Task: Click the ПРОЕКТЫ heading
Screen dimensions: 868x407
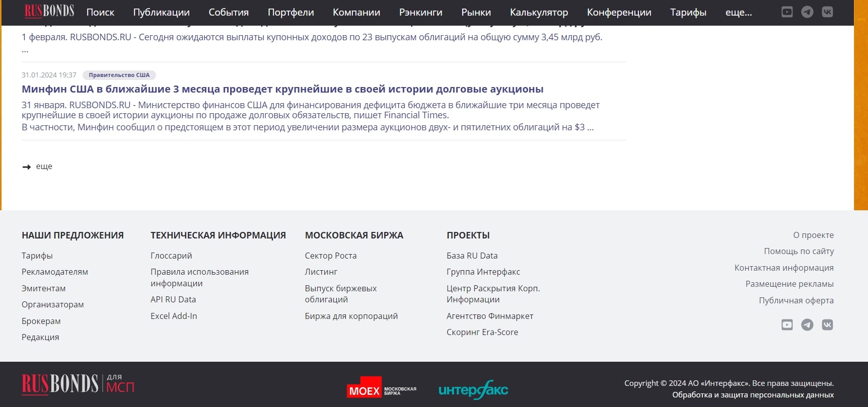Action: [468, 235]
